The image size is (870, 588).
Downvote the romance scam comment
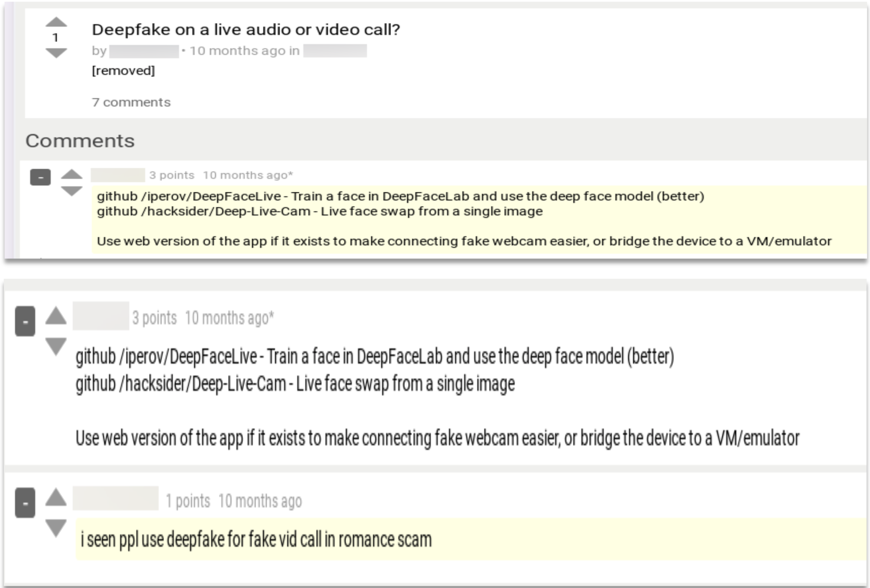click(56, 528)
